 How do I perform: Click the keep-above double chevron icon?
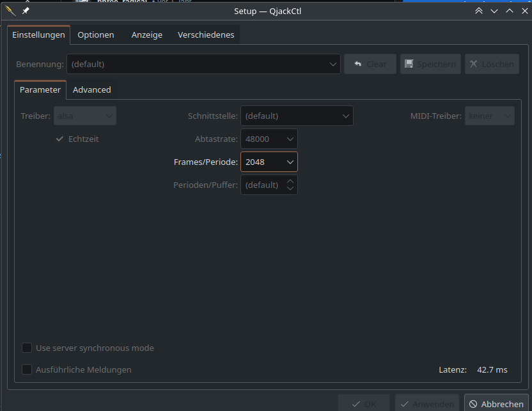(479, 11)
